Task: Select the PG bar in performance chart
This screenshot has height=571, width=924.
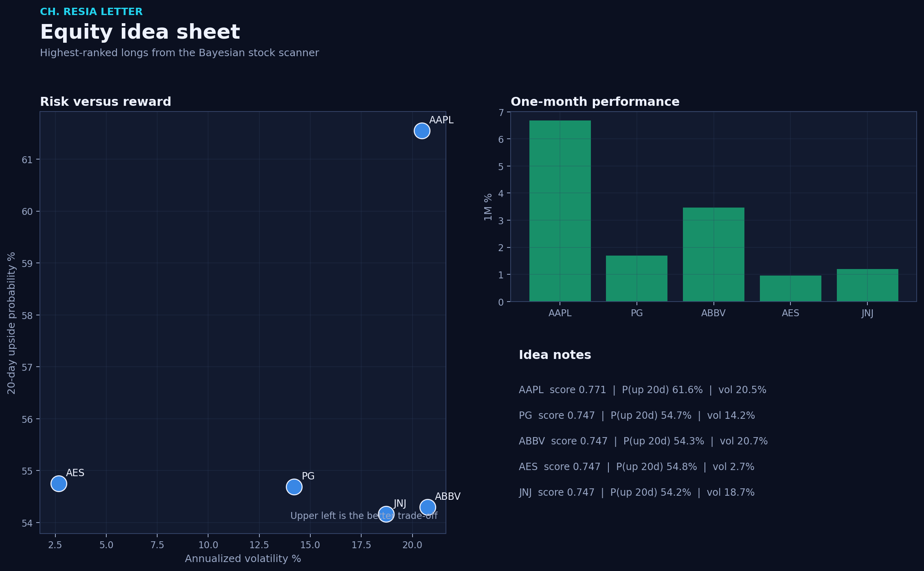Action: [x=636, y=278]
